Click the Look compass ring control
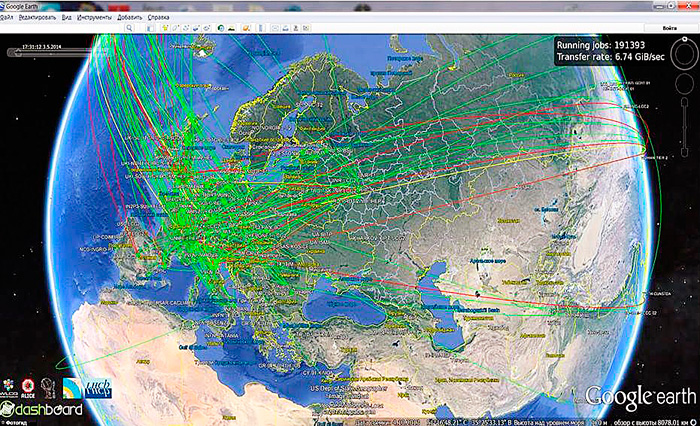Screen dimensions: 700x426 point(684,54)
